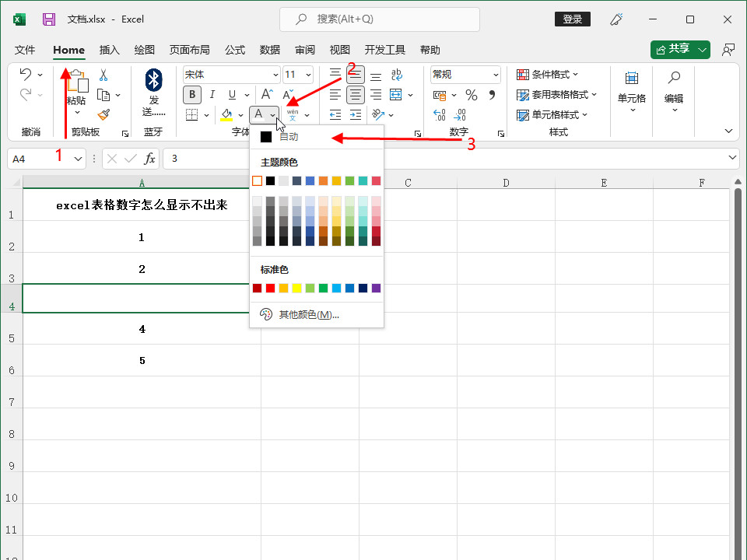Open the 文件 menu tab

pos(25,50)
